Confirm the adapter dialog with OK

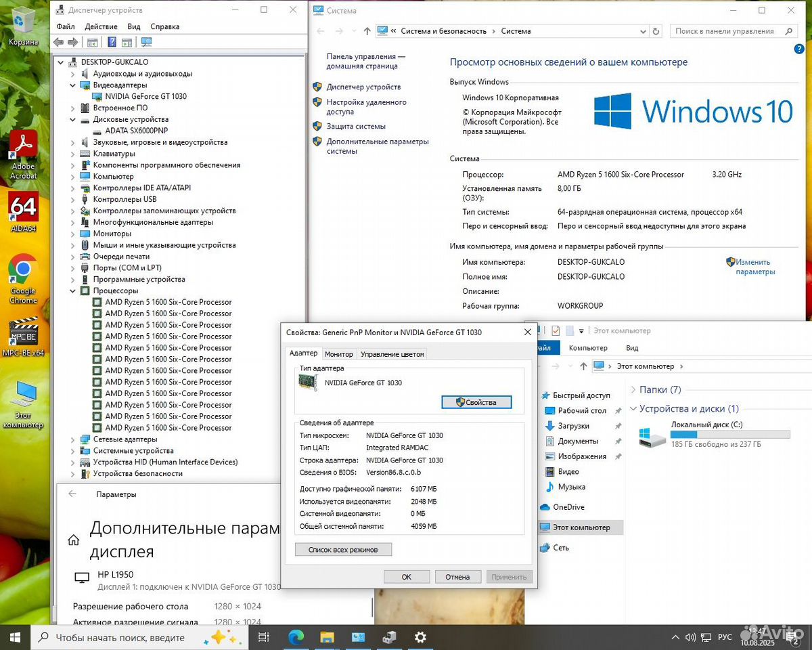pos(407,577)
